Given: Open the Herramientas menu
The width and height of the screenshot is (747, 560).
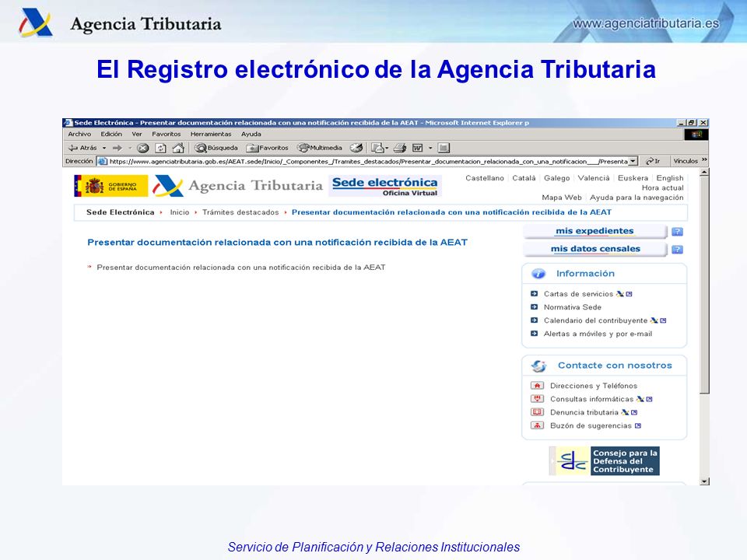Looking at the screenshot, I should [211, 135].
